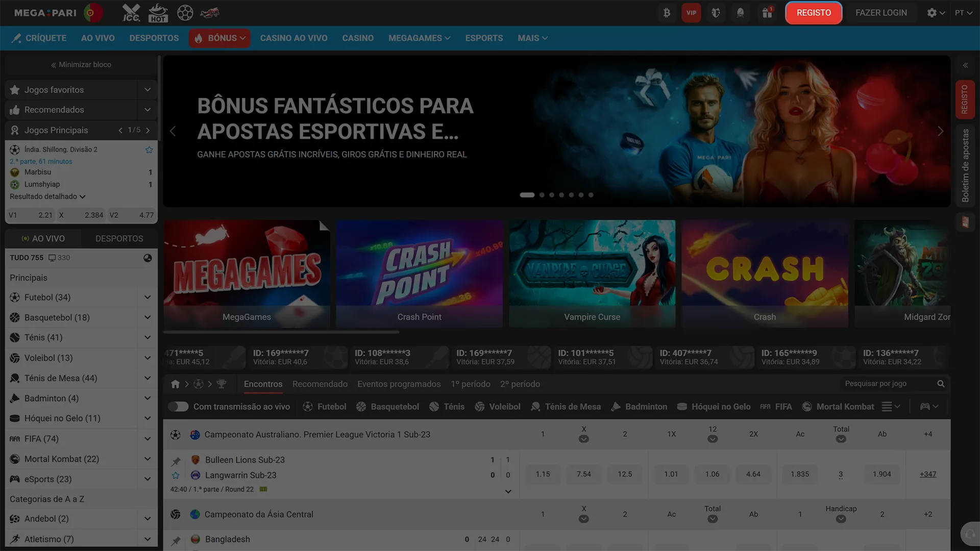Filter matches by Basquetebol
This screenshot has height=551, width=980.
click(387, 407)
